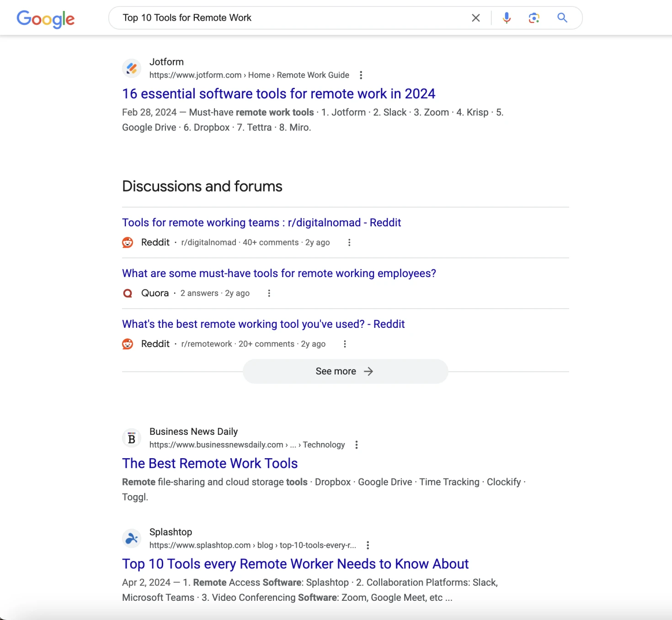Click the Quora icon
The image size is (672, 620).
pos(128,293)
